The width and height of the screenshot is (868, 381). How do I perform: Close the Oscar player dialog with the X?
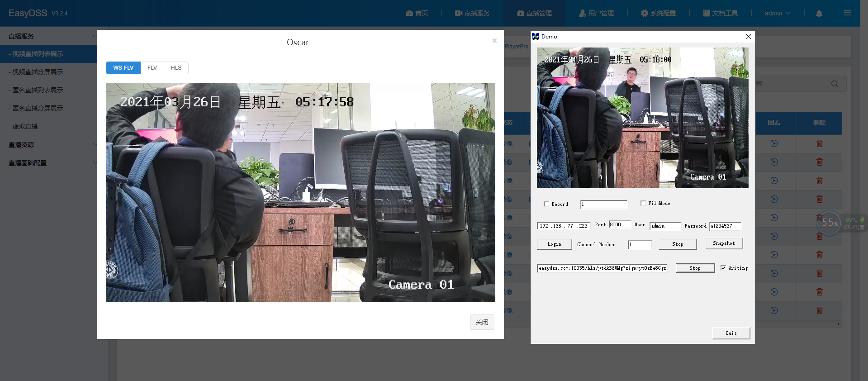point(494,41)
